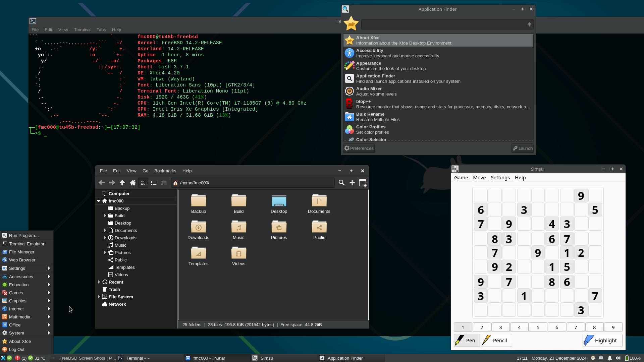The height and width of the screenshot is (362, 644).
Task: Open the Settings menu in Simsu
Action: (500, 177)
